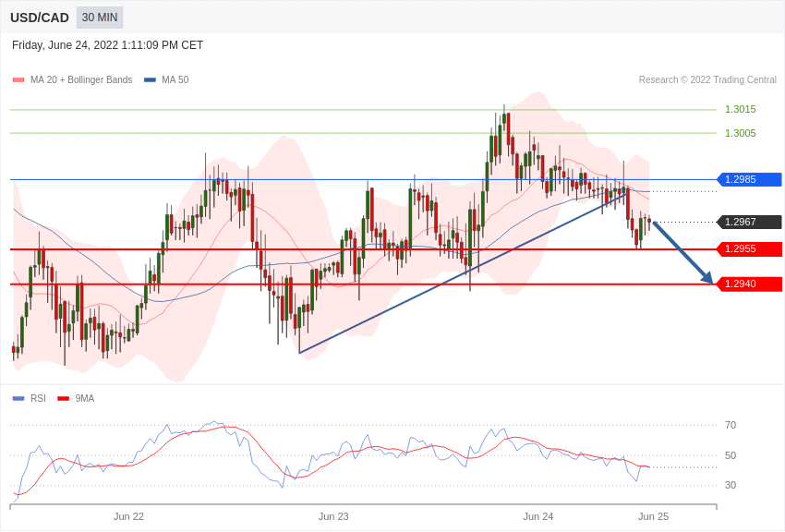Image resolution: width=785 pixels, height=532 pixels.
Task: Click the MA 50 legend color swatch
Action: [x=151, y=80]
